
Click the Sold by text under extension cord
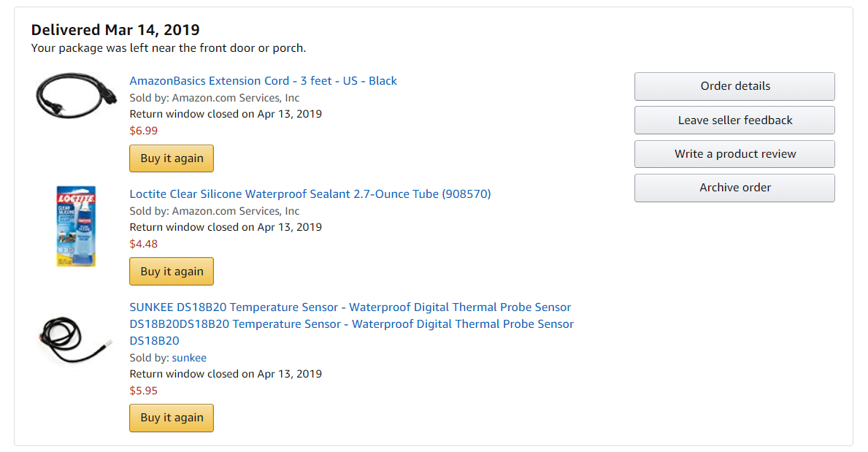pyautogui.click(x=214, y=98)
